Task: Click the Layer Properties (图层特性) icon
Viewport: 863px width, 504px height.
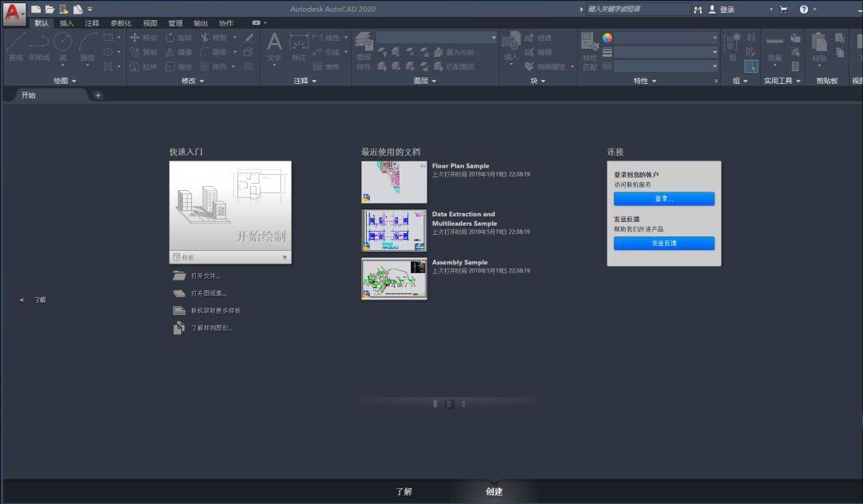Action: 364,50
